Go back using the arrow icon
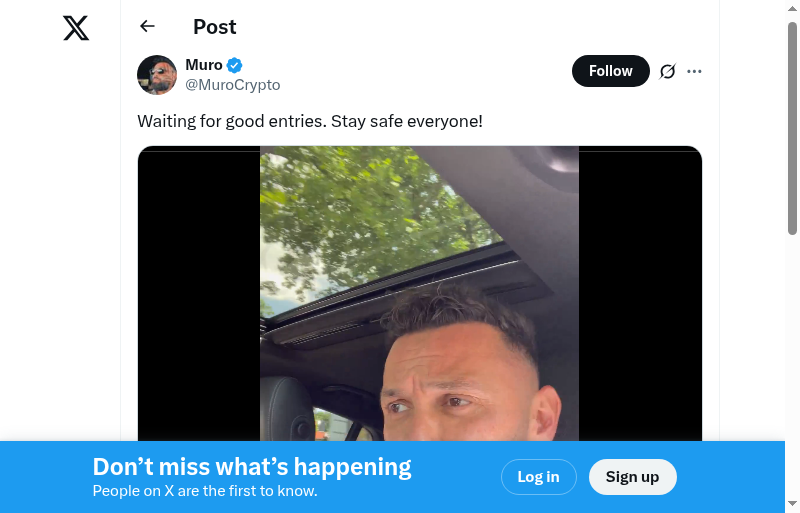This screenshot has height=513, width=800. [x=147, y=26]
